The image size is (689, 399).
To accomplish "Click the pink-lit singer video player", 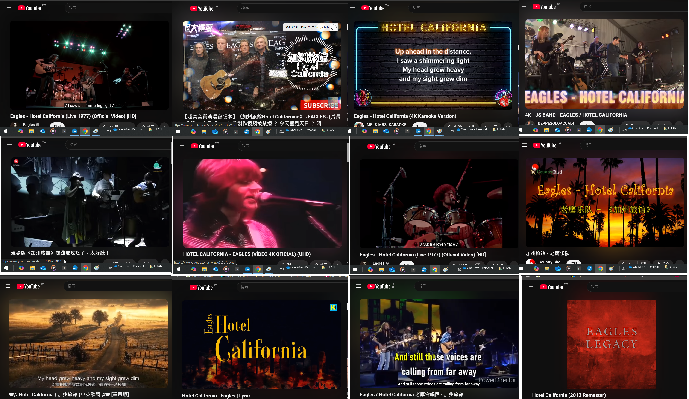I will click(262, 203).
